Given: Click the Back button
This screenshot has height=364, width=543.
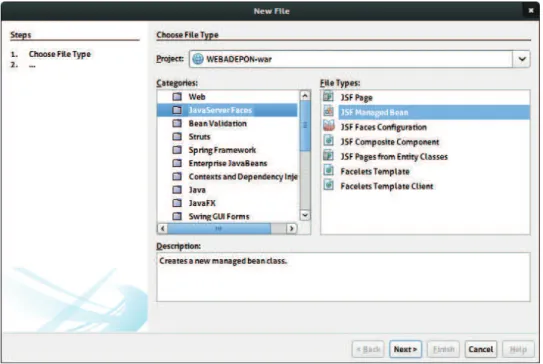Looking at the screenshot, I should click(x=368, y=349).
